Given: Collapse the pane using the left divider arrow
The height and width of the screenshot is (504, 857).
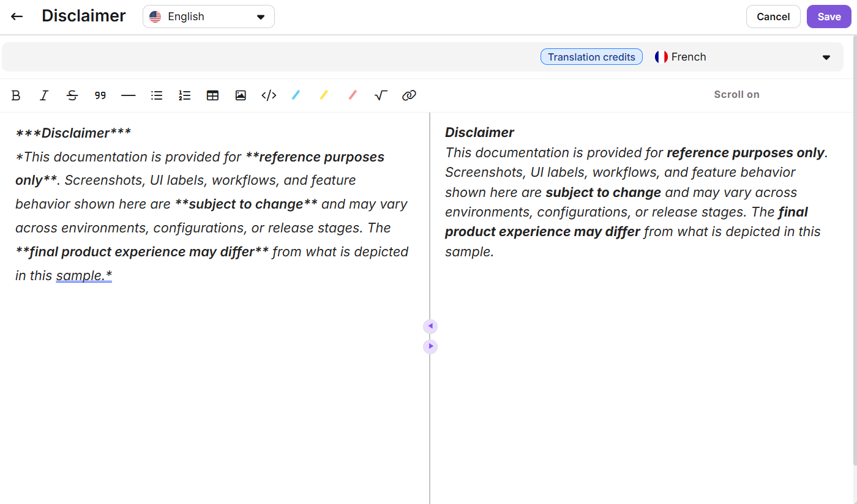Looking at the screenshot, I should click(x=430, y=326).
